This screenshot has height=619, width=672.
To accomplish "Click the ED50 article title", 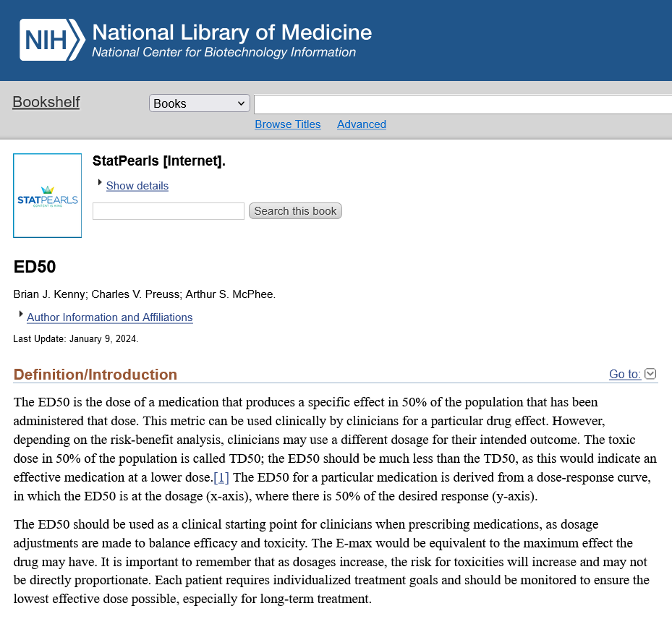I will tap(35, 266).
